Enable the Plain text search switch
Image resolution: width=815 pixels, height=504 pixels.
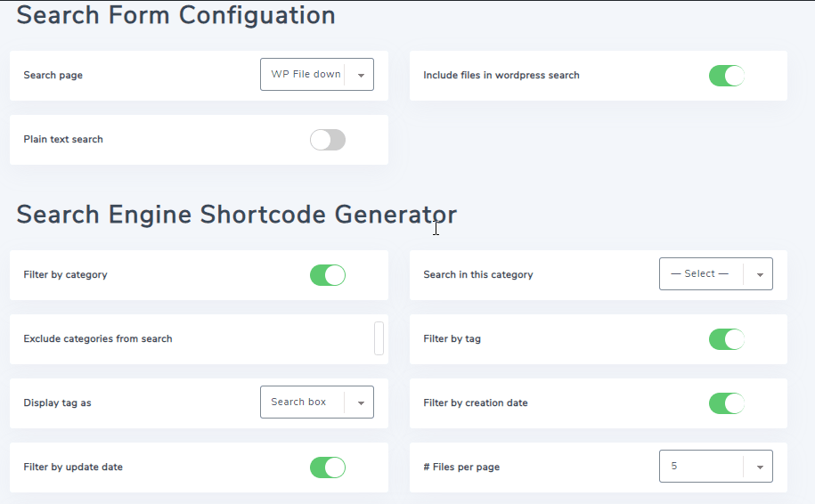tap(327, 140)
